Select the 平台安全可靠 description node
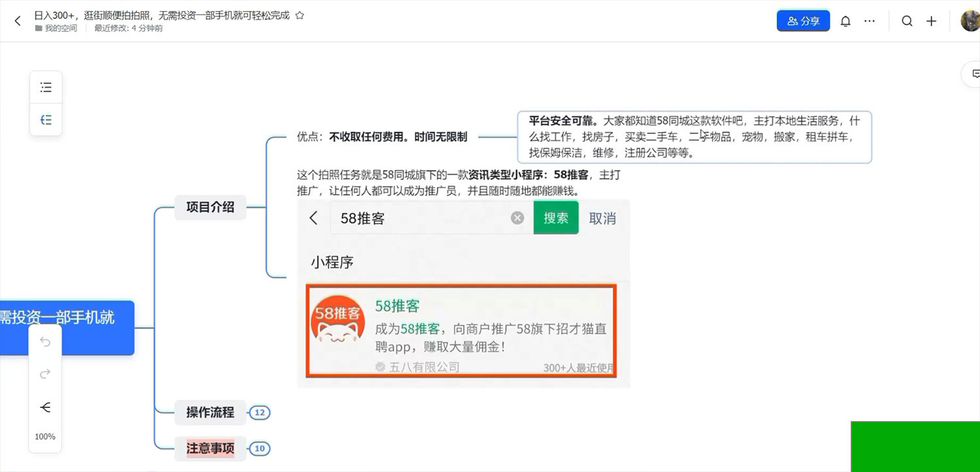The image size is (980, 472). 694,137
